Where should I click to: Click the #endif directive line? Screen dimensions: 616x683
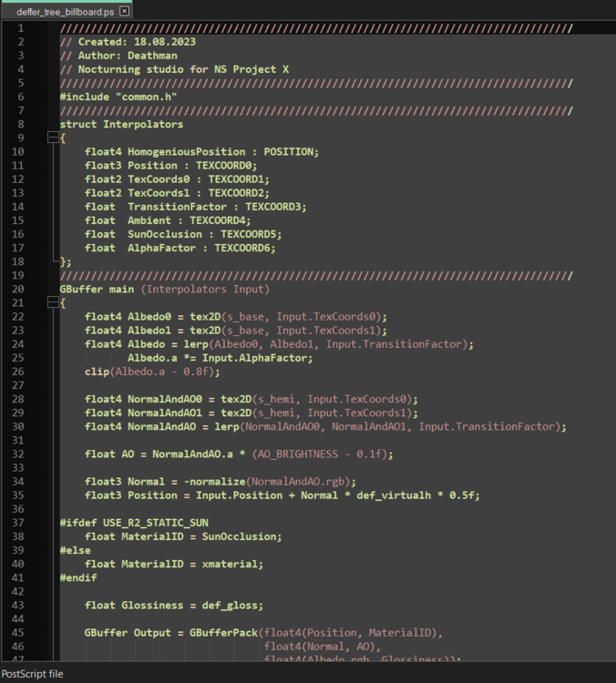point(78,577)
